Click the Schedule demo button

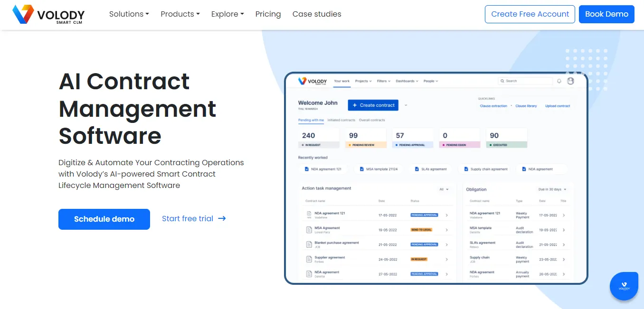(104, 219)
